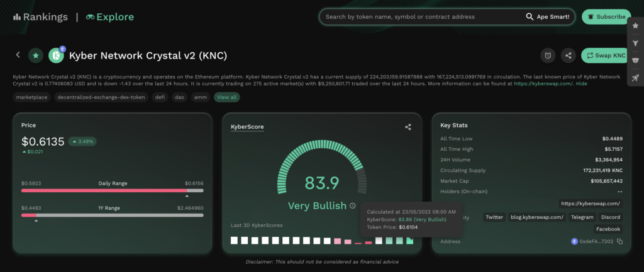Click the KNC token logo
This screenshot has height=272, width=644.
[56, 55]
